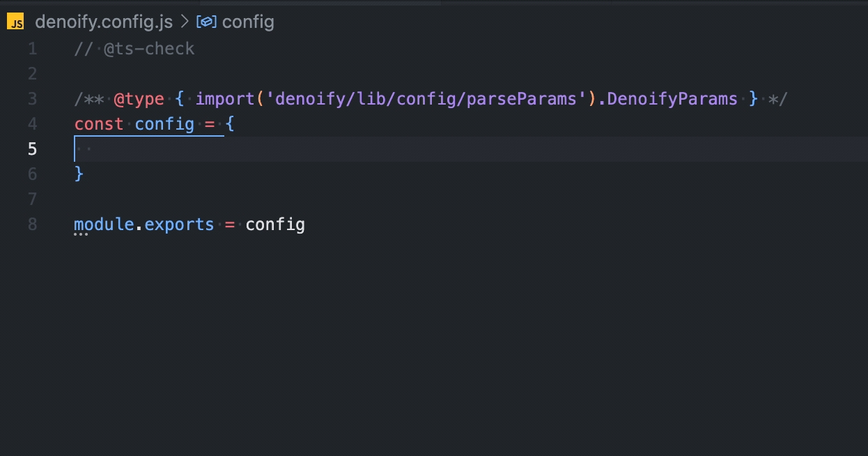Click line number 3 in gutter
The image size is (868, 456).
tap(33, 99)
